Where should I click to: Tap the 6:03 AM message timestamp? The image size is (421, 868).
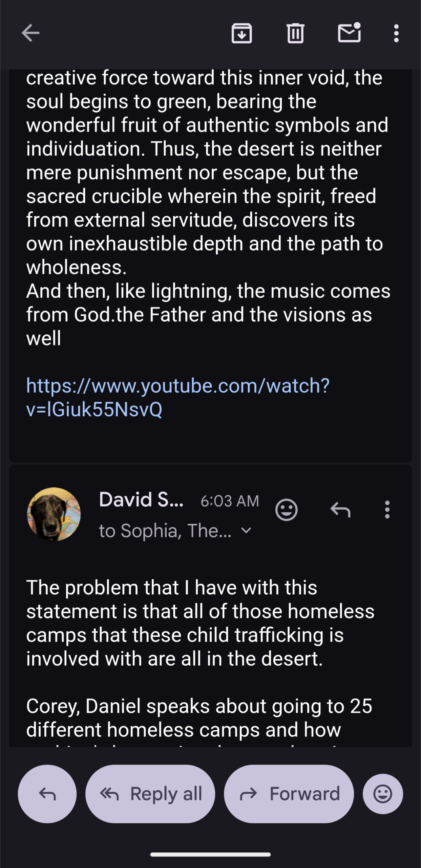230,501
